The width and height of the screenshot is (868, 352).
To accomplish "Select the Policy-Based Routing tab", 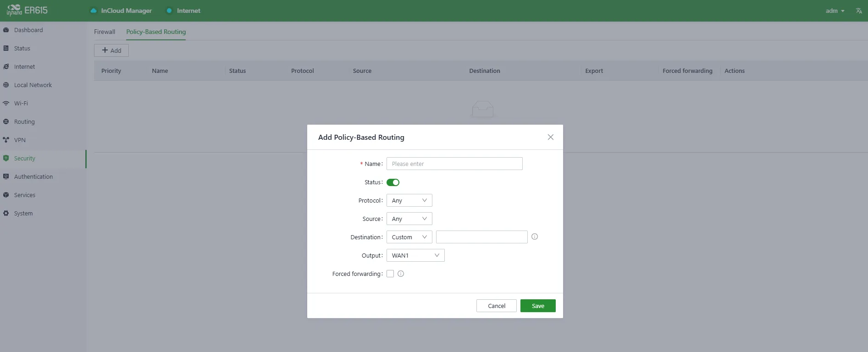I will coord(156,32).
